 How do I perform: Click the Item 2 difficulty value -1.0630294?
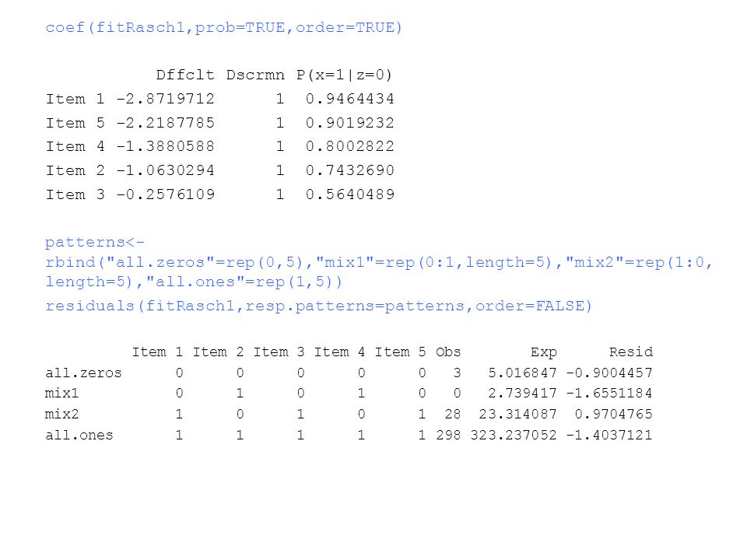pos(165,170)
